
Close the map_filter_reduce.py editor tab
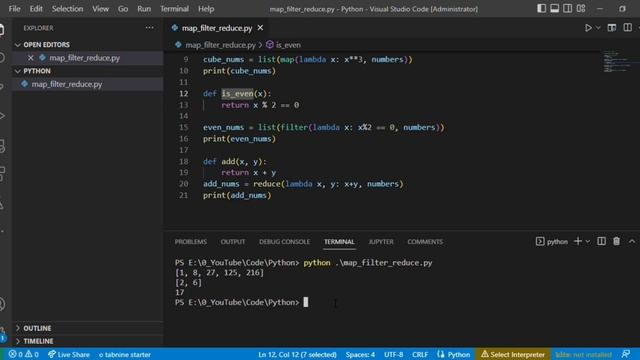pos(260,28)
